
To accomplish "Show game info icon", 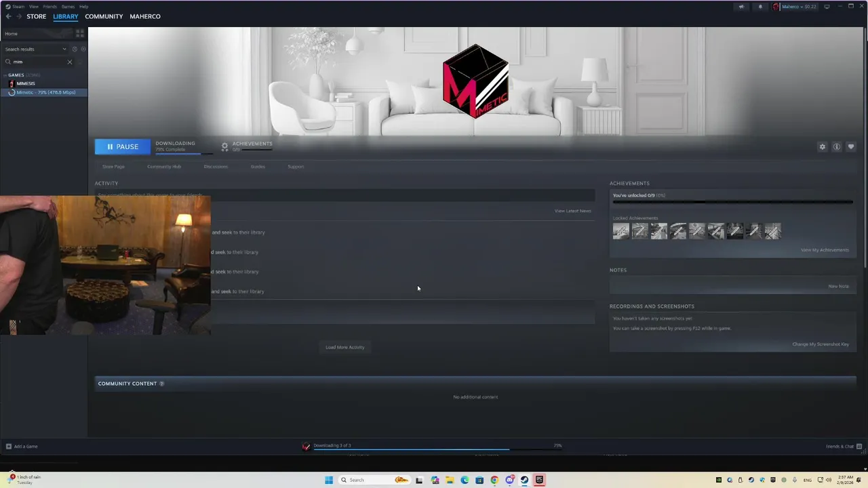I will coord(837,146).
